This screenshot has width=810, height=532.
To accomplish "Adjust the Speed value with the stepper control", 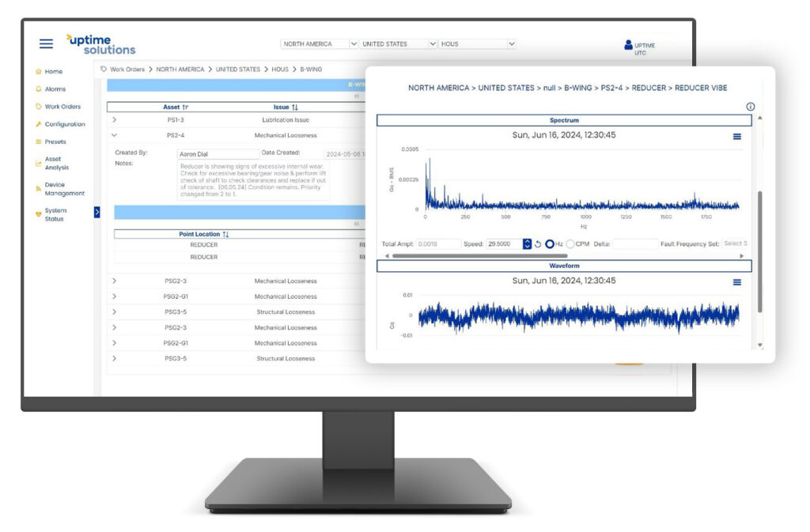I will point(526,243).
